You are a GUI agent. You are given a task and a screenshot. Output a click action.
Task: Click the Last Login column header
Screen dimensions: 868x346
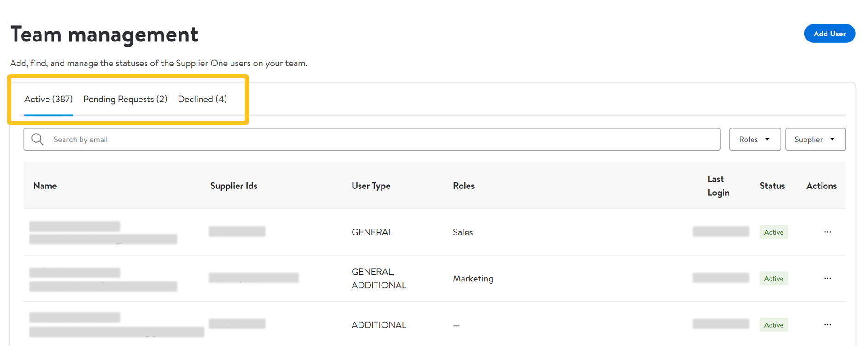click(718, 186)
